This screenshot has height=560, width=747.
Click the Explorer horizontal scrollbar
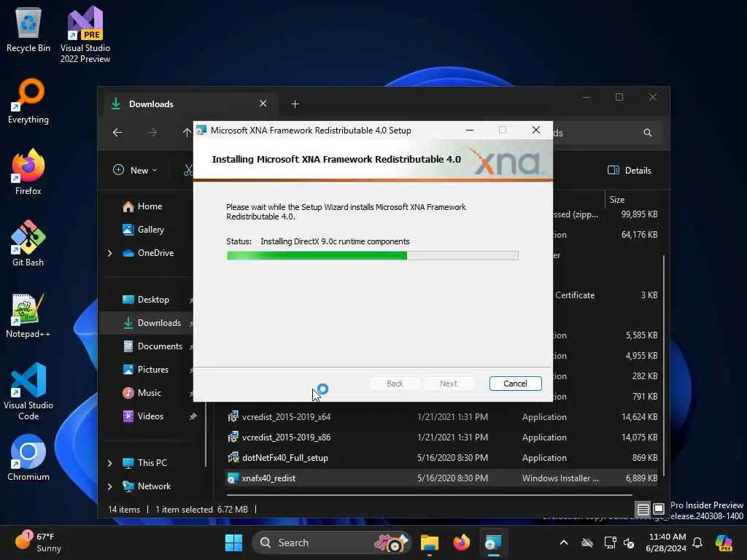click(x=429, y=495)
